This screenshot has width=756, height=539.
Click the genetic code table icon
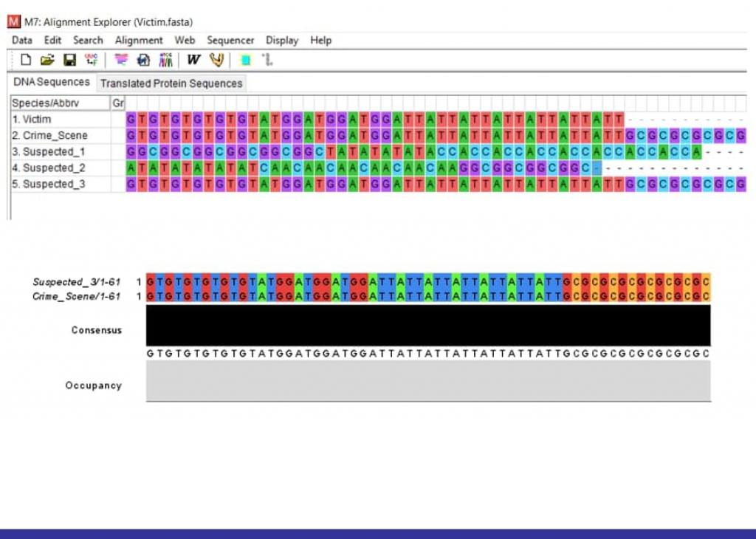[x=92, y=60]
